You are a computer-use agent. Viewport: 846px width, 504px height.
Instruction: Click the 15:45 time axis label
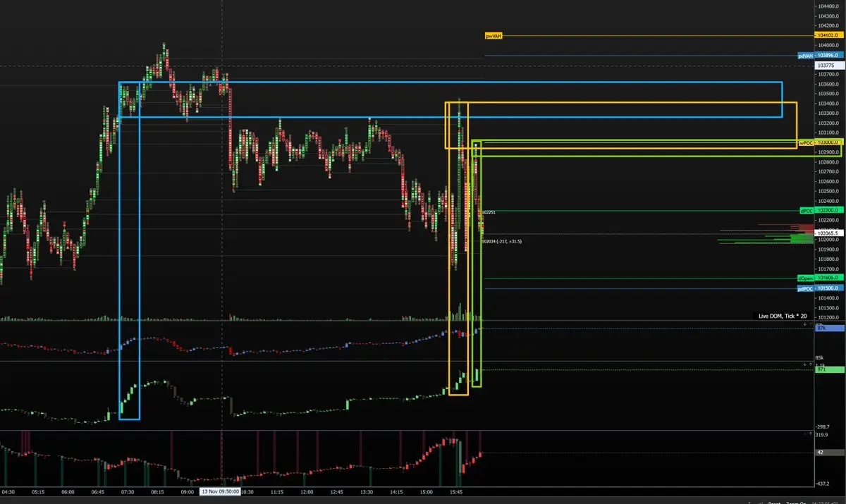(456, 491)
